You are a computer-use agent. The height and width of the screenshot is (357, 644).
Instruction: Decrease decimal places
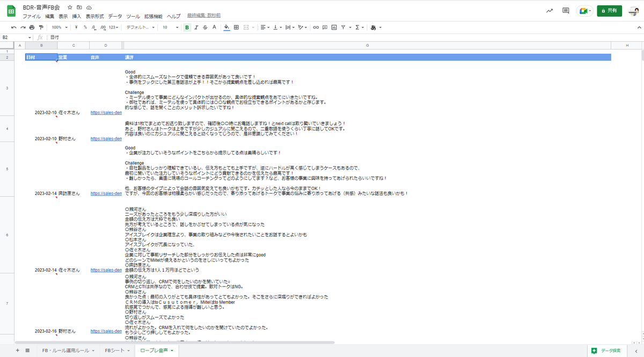[x=94, y=27]
